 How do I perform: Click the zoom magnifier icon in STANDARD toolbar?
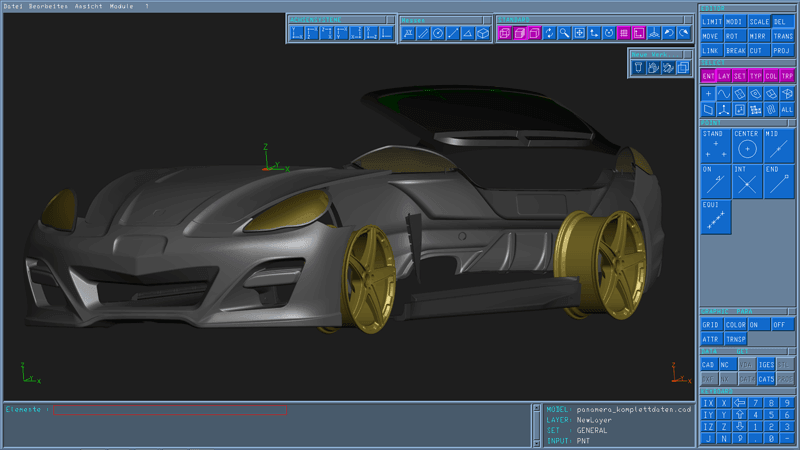click(x=564, y=33)
